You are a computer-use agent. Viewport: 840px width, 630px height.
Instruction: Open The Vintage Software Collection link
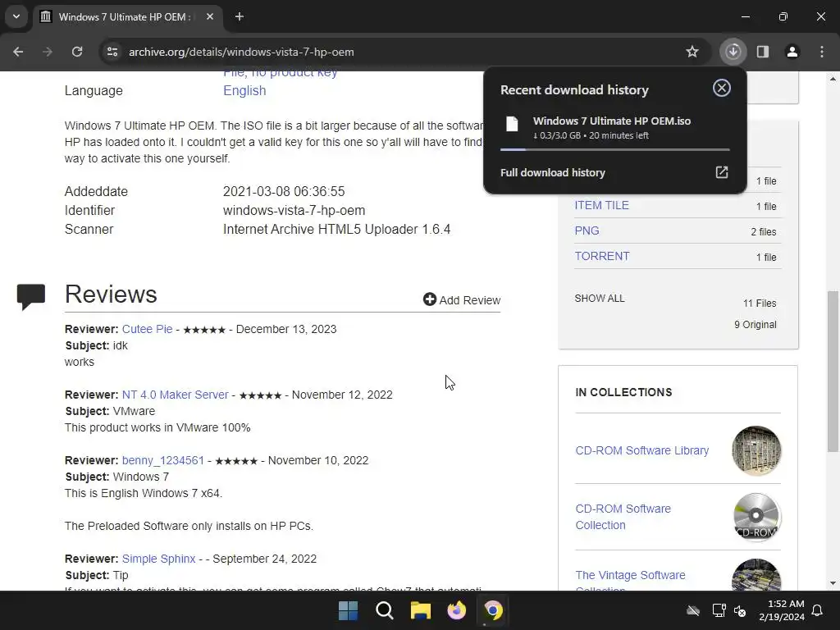point(631,581)
